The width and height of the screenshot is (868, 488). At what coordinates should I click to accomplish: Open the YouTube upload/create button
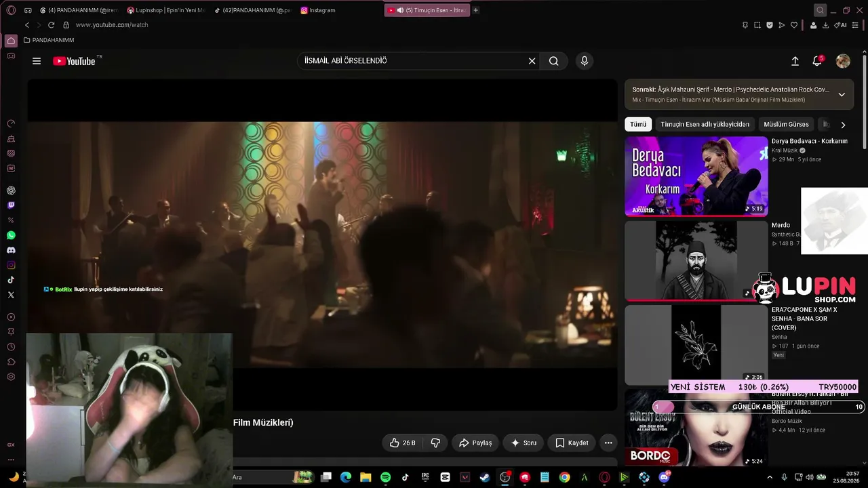(x=795, y=61)
